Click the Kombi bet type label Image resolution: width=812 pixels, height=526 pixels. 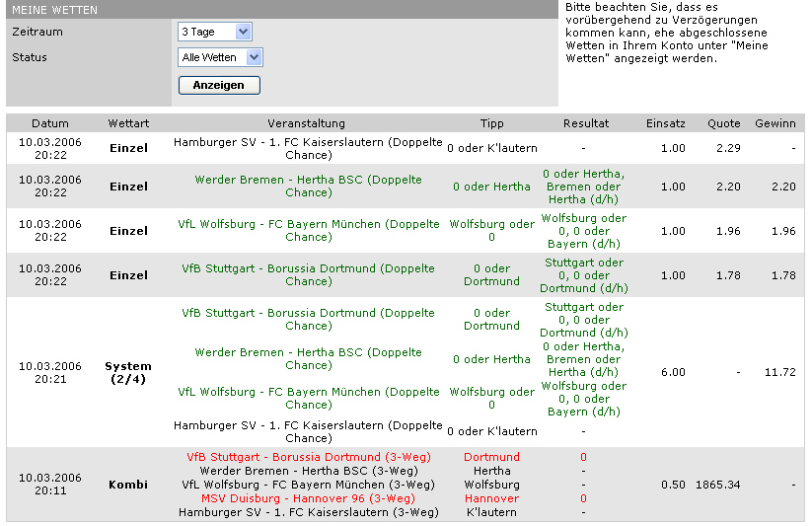pos(128,485)
